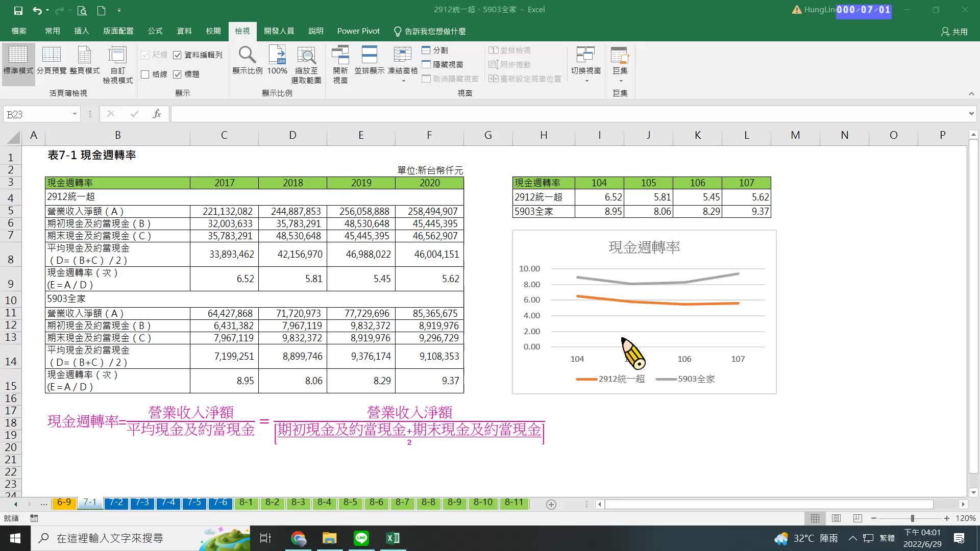Toggle the 資料編輯列 Formula Bar checkbox
The width and height of the screenshot is (980, 551).
[177, 55]
